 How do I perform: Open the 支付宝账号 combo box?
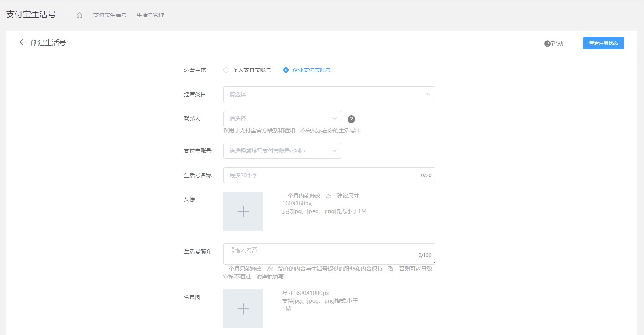[x=282, y=151]
